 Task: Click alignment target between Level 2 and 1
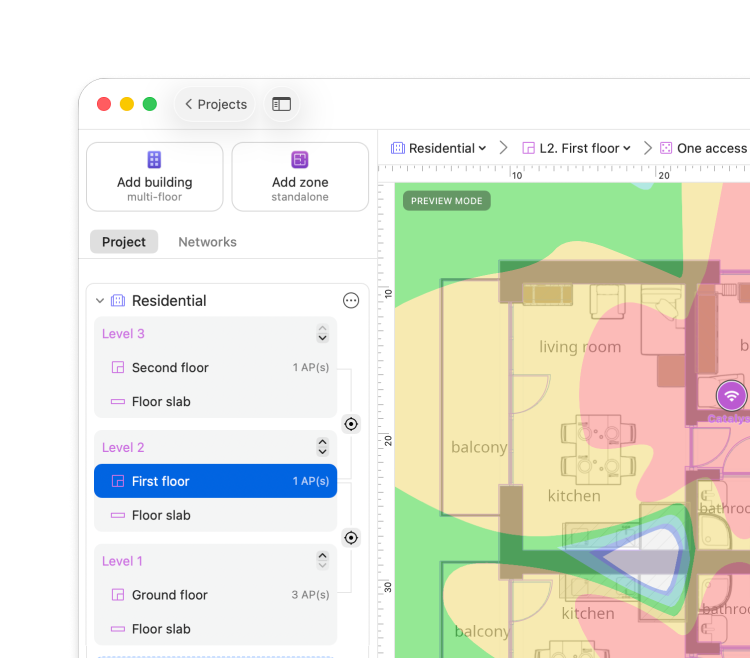click(x=351, y=538)
